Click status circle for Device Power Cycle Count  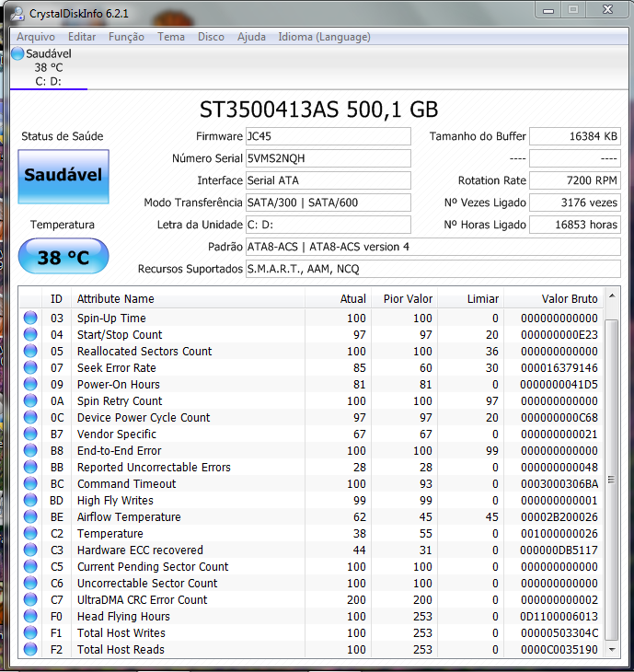[x=30, y=417]
